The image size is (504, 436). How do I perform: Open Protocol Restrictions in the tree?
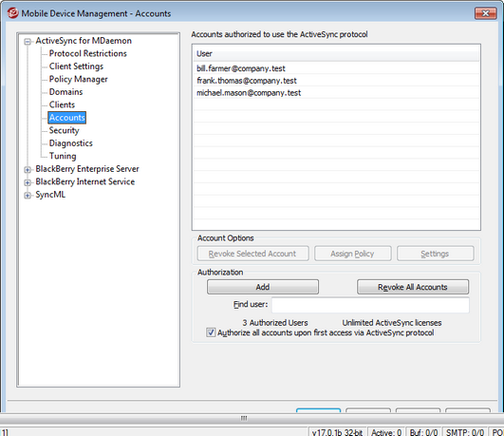click(87, 53)
